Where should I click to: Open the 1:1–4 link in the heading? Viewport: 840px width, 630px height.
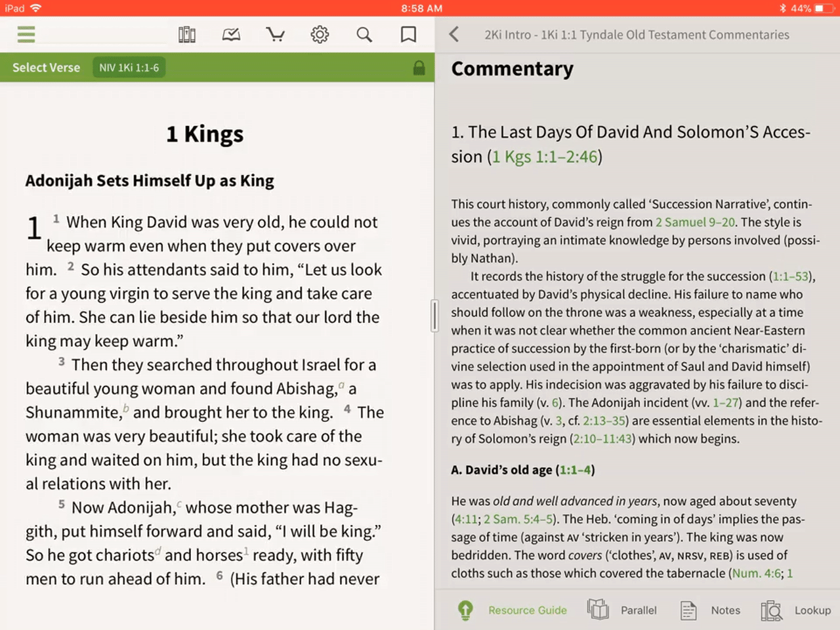(575, 470)
